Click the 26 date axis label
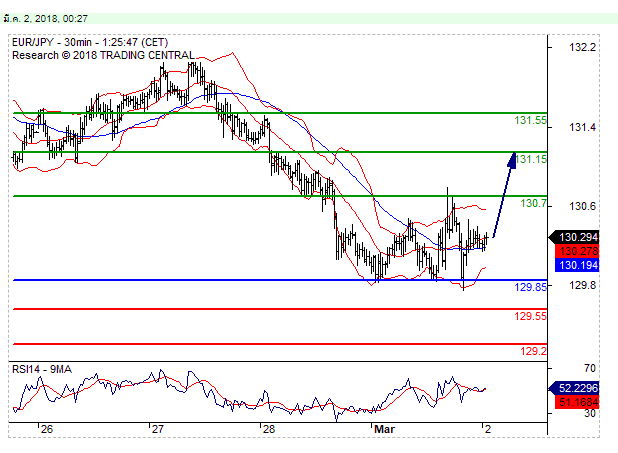The height and width of the screenshot is (453, 618). coord(47,429)
